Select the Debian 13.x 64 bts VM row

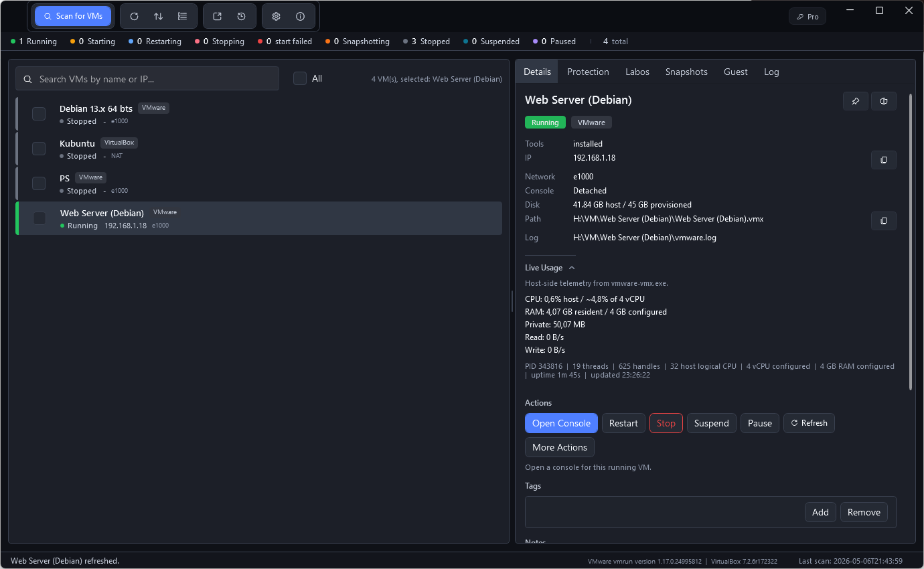258,114
